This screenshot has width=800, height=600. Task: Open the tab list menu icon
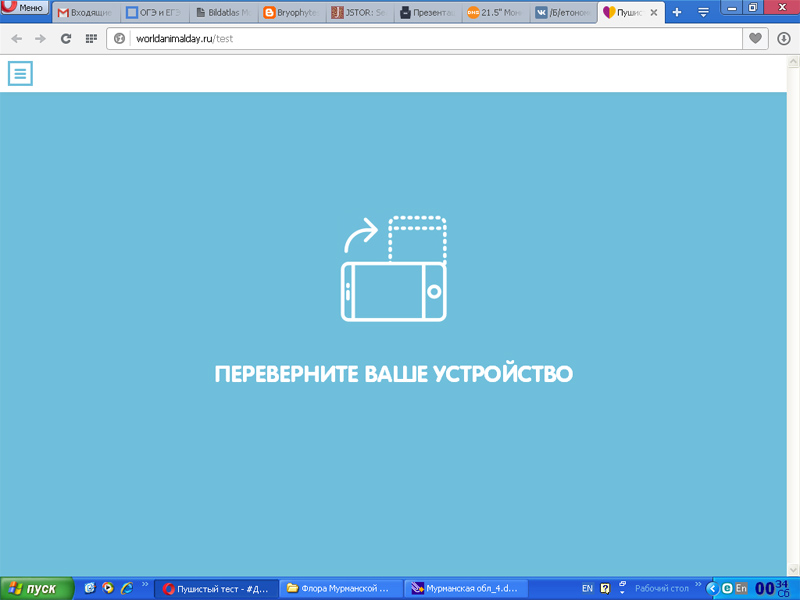tap(703, 13)
